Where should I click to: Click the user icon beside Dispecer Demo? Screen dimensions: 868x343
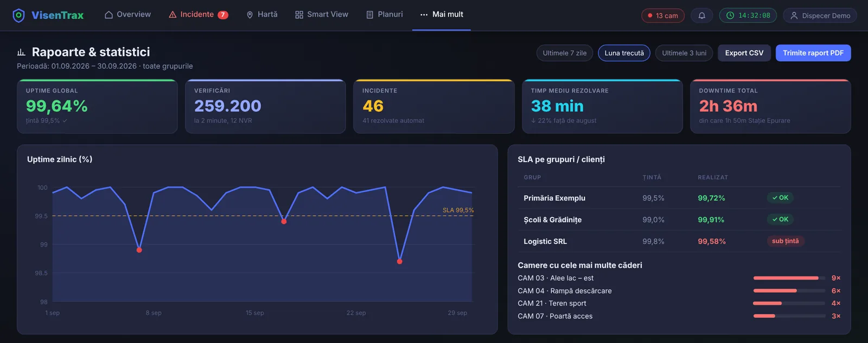tap(794, 16)
